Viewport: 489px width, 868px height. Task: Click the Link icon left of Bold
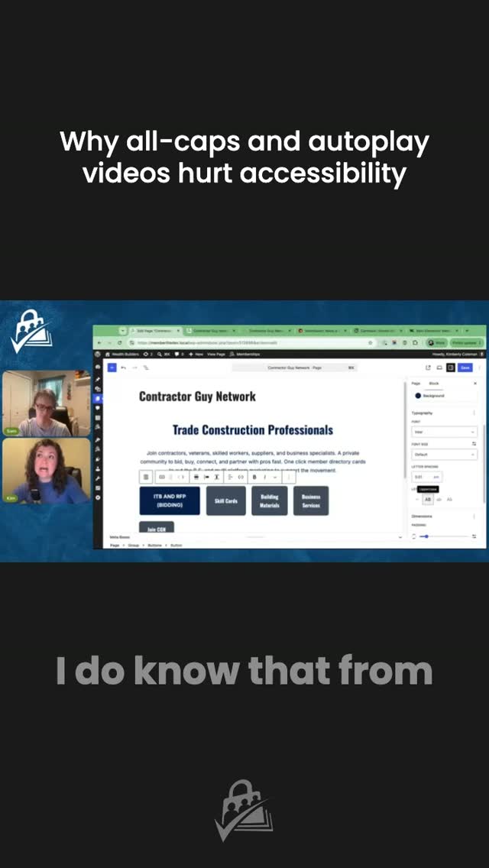point(241,477)
